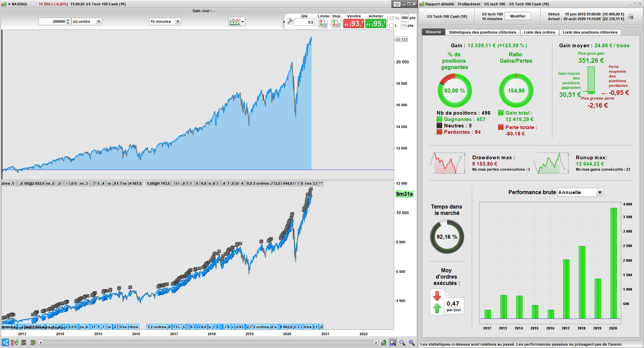Image resolution: width=644 pixels, height=348 pixels.
Task: Open the chart share icon
Action: (x=5, y=342)
